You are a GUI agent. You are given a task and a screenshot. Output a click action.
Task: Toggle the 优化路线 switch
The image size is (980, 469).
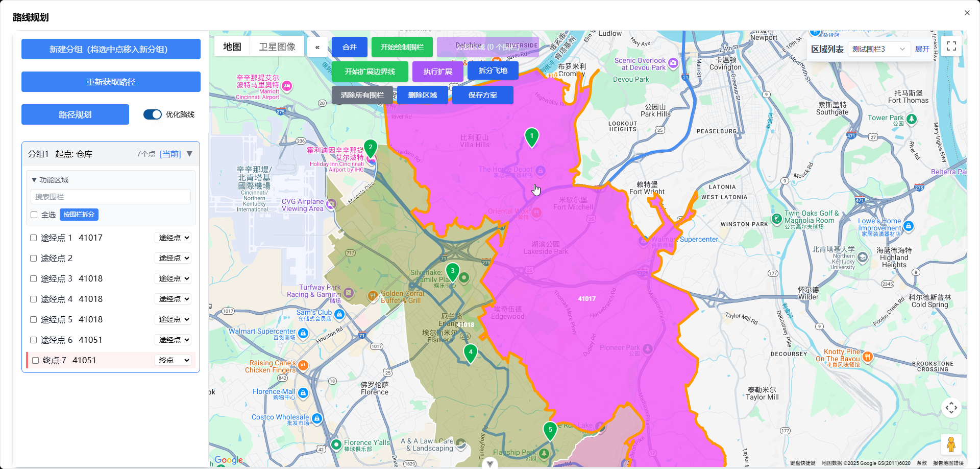click(152, 114)
